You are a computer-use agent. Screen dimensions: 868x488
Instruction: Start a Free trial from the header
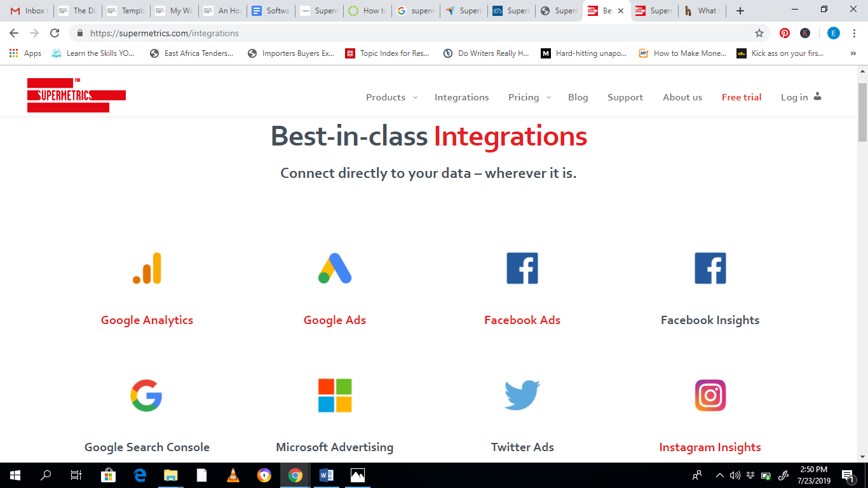click(742, 97)
